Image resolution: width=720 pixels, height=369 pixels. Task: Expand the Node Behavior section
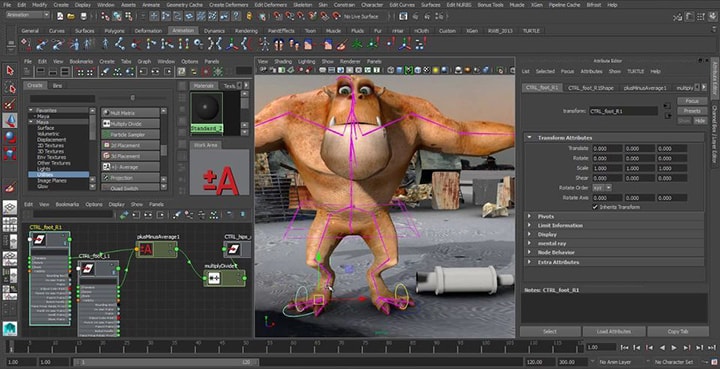[x=529, y=252]
